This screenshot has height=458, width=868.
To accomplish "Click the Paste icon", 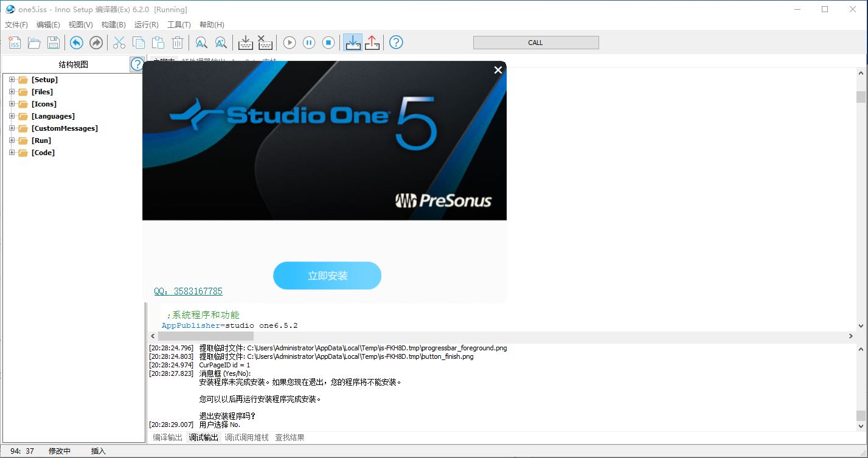I will 158,43.
